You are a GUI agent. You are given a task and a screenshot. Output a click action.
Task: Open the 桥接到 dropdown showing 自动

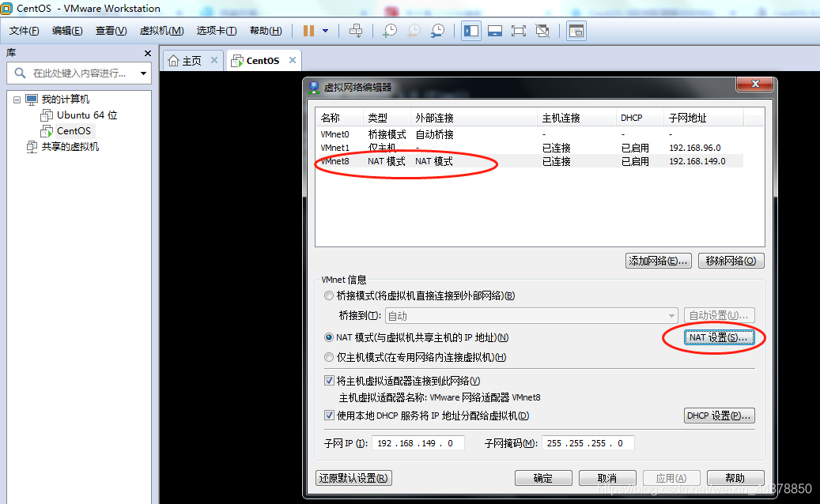(x=531, y=315)
